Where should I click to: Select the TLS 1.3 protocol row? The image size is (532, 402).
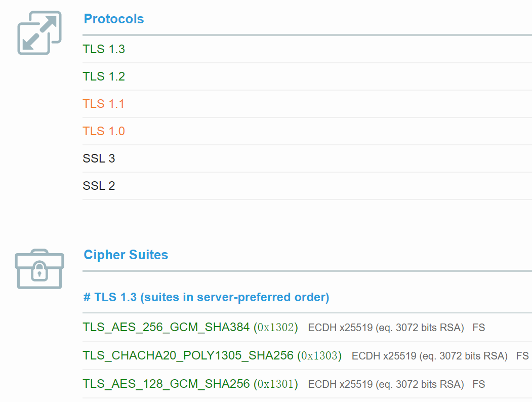104,50
